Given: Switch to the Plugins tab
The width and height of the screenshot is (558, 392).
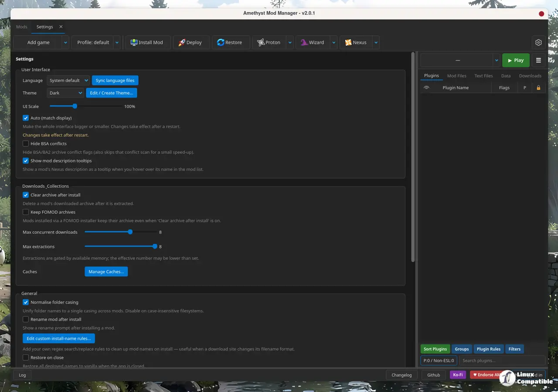Looking at the screenshot, I should click(432, 76).
